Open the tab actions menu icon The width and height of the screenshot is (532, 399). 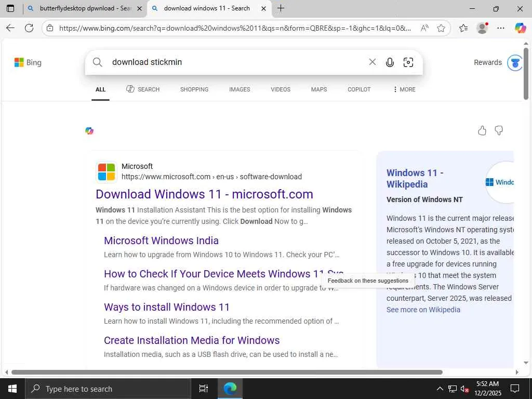[x=10, y=8]
